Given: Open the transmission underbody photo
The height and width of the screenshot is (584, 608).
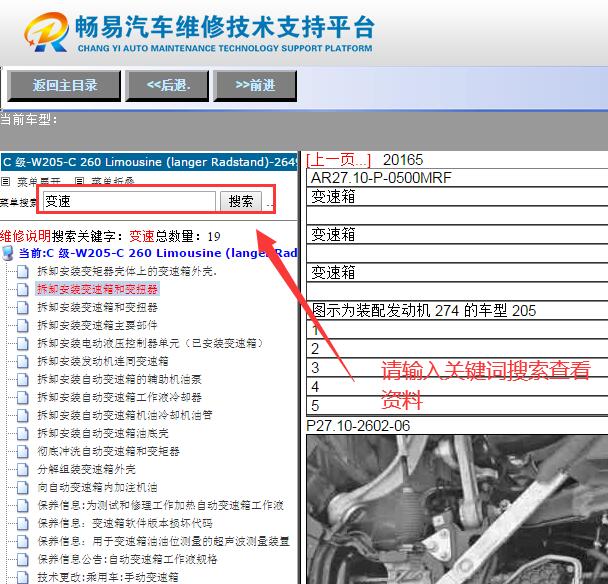Looking at the screenshot, I should coord(457,510).
